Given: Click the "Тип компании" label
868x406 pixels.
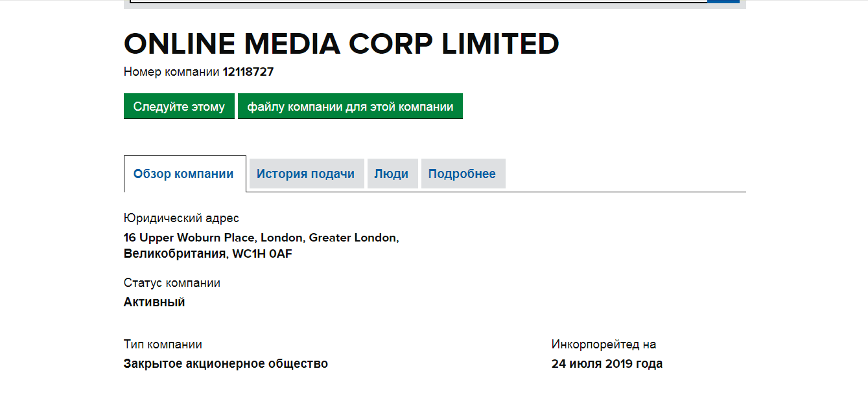Looking at the screenshot, I should [x=163, y=344].
